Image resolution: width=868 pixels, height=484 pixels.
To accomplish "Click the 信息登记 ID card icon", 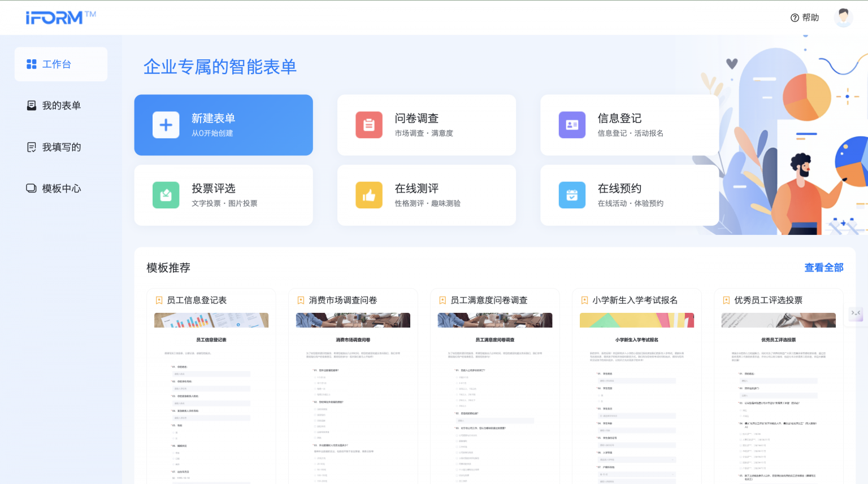I will tap(572, 125).
